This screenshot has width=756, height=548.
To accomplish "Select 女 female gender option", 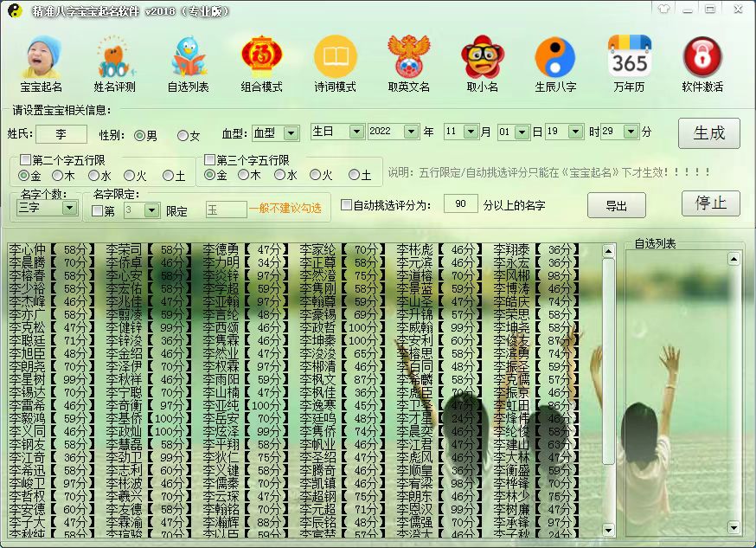I will pos(183,134).
